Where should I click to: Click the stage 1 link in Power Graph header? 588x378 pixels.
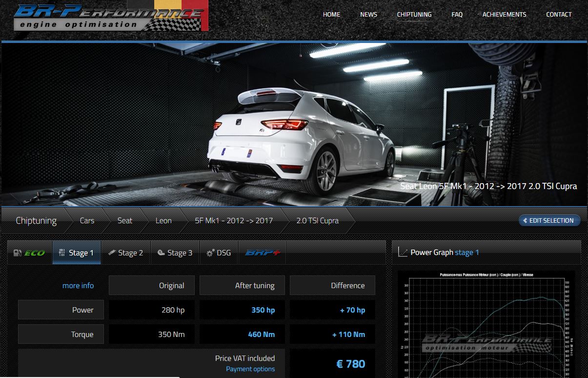pyautogui.click(x=467, y=252)
